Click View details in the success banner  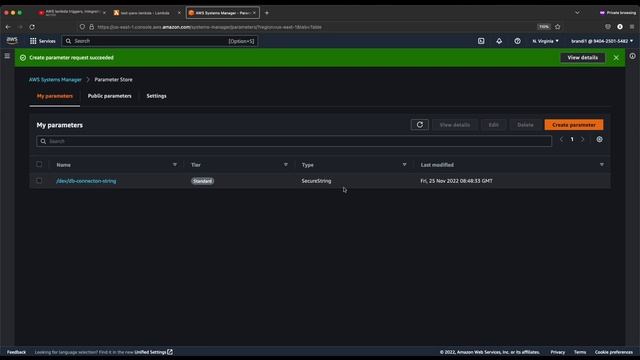(582, 58)
